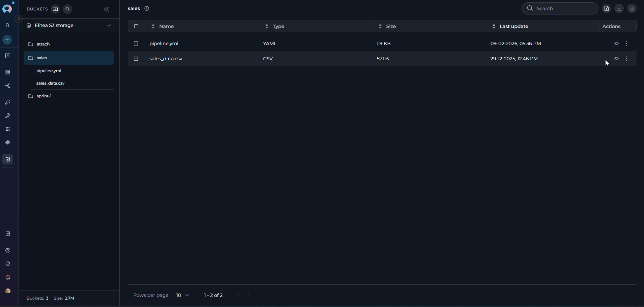Expand the Elitea S3 storage dropdown
Image resolution: width=644 pixels, height=307 pixels.
click(x=109, y=26)
